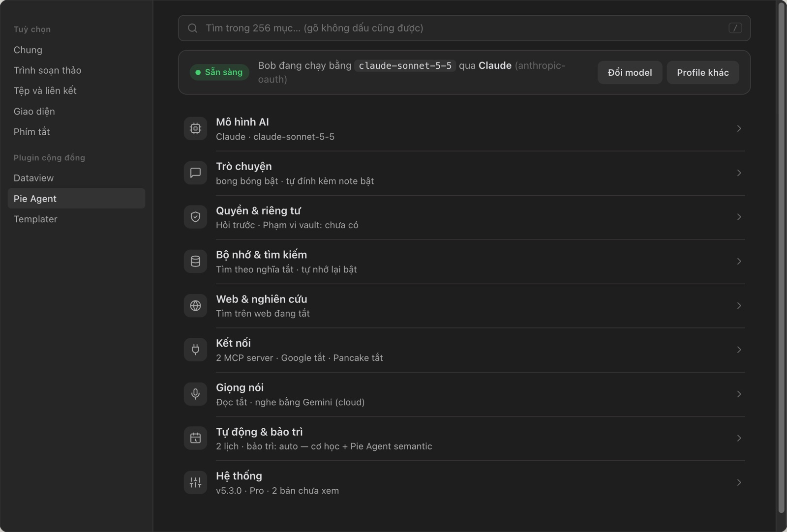Expand the Hệ thống row chevron
787x532 pixels.
tap(739, 482)
